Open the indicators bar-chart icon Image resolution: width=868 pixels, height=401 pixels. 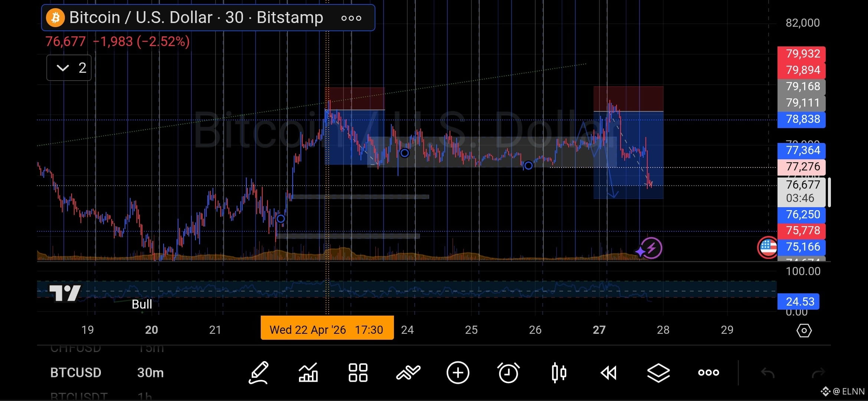(308, 372)
